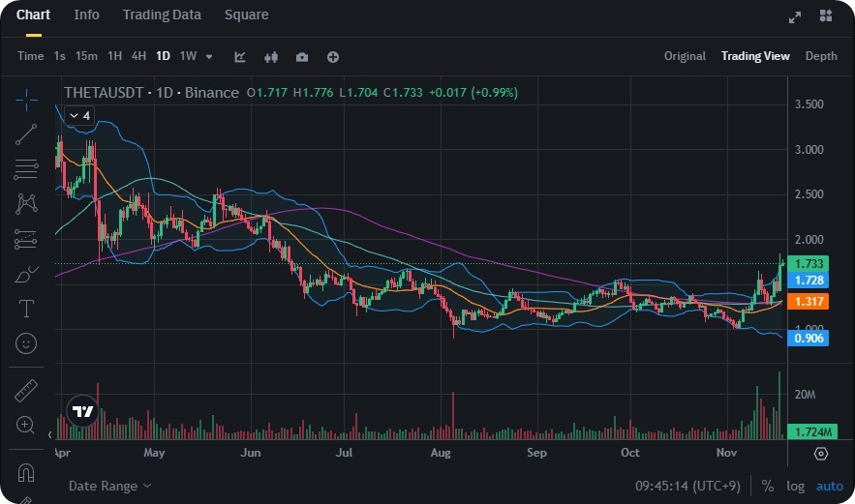Select the Time interval option
855x504 pixels.
click(x=31, y=56)
